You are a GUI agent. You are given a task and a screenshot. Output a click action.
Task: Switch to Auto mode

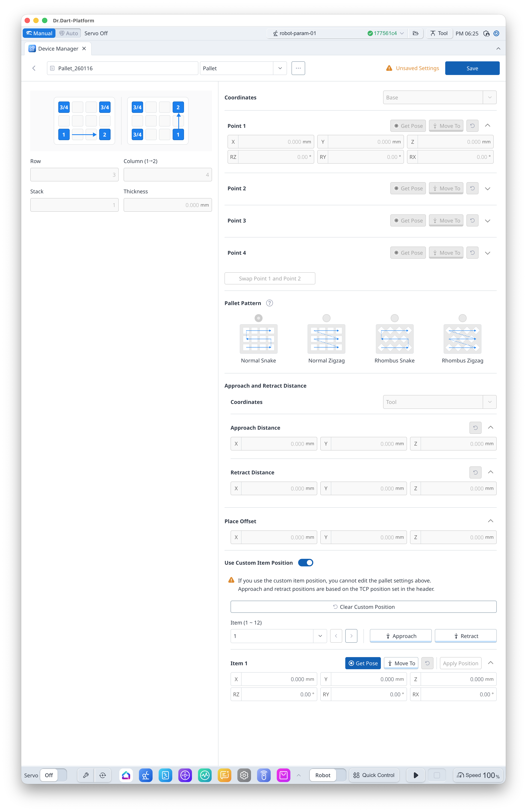(69, 33)
